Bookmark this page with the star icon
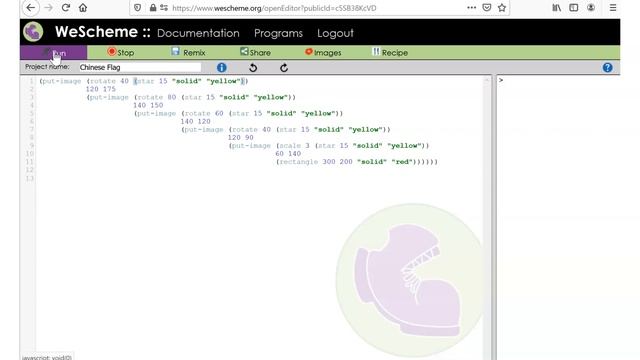The width and height of the screenshot is (640, 360). coord(502,8)
